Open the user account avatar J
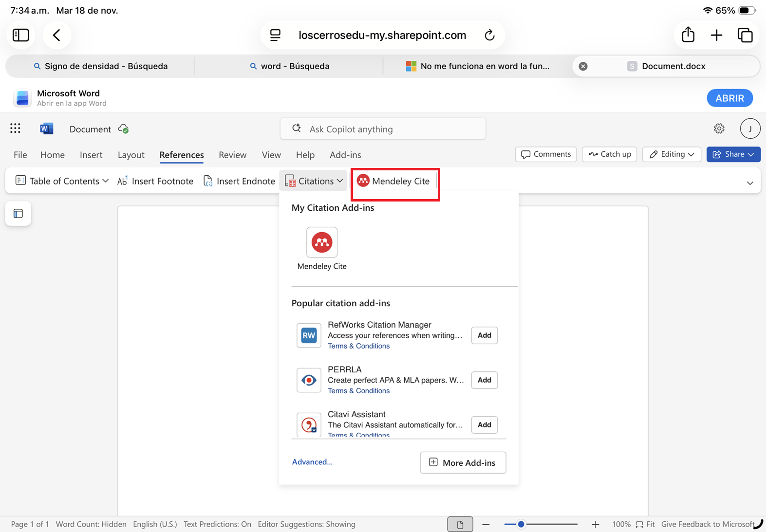This screenshot has width=766, height=532. tap(750, 128)
